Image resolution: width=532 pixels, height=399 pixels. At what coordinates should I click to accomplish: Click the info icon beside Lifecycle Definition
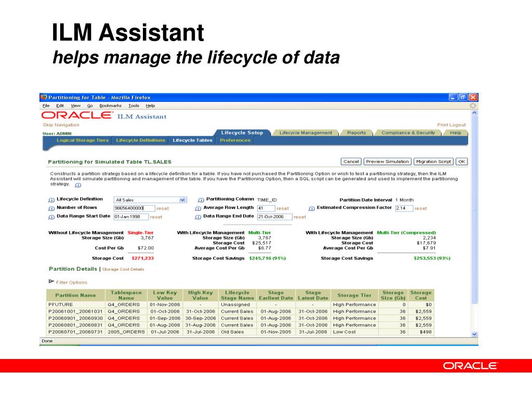click(x=51, y=200)
